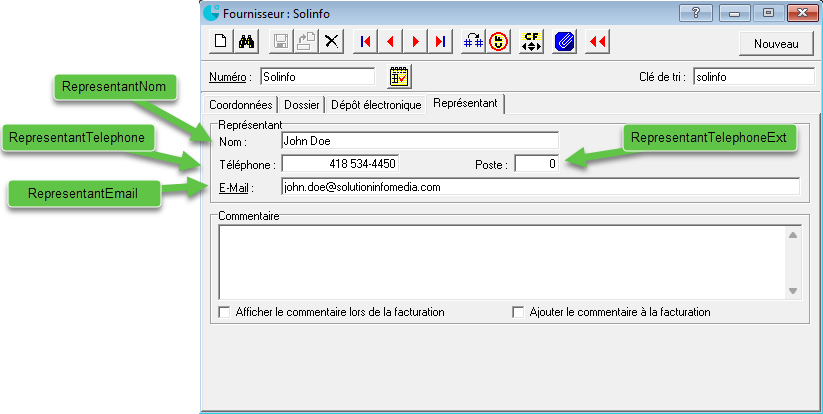The height and width of the screenshot is (414, 823).
Task: Click the delete X toolbar icon
Action: tap(332, 42)
